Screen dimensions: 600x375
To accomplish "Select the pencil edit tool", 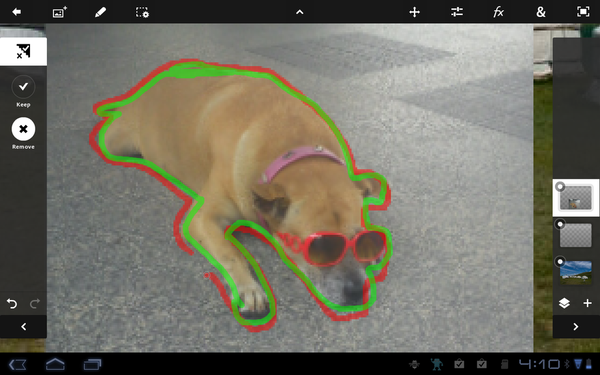I will (100, 12).
